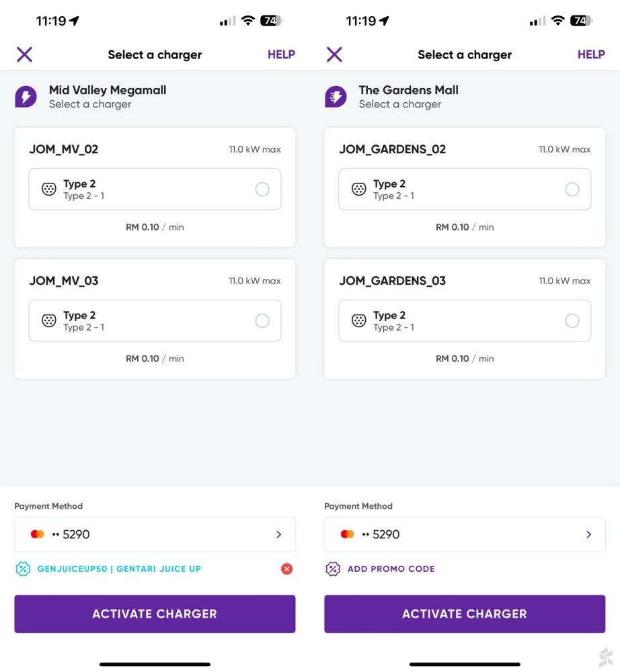Tap the GENJUICEUP50 Gentari Juice Up promo label
The image size is (620, 672).
[x=119, y=569]
